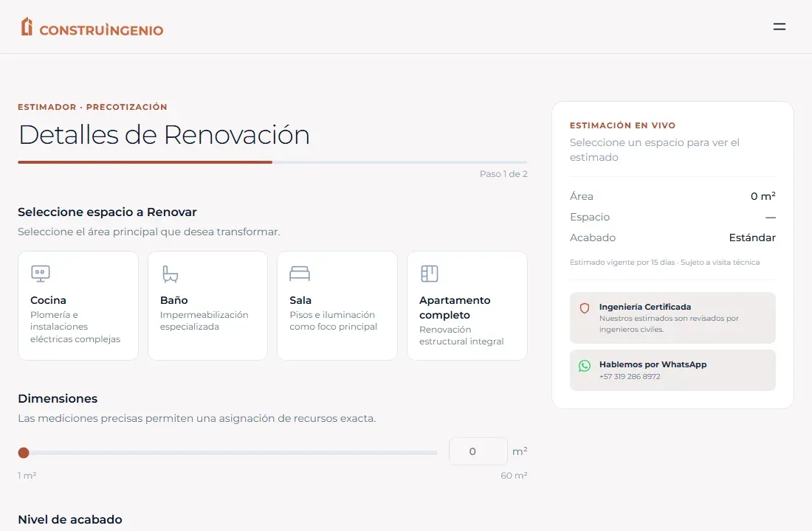Click the 'Seleccione espacio a Renovar' heading
Screen dimensions: 812x531
[x=107, y=212]
